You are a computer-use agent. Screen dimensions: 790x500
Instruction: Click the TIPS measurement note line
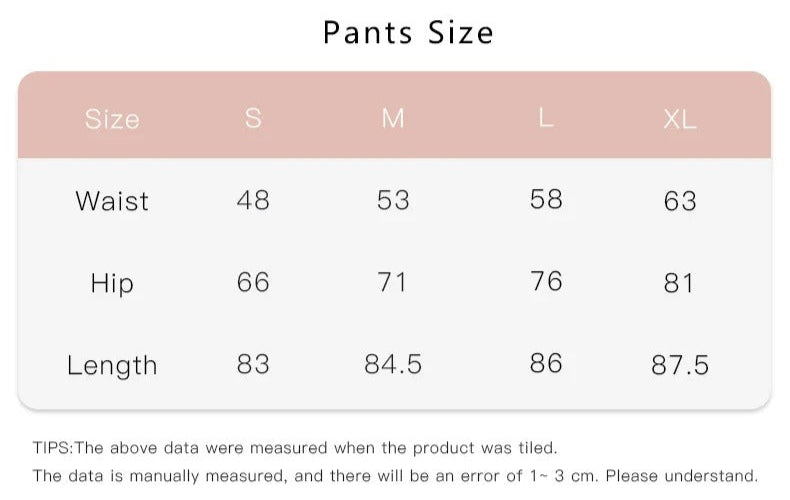295,448
